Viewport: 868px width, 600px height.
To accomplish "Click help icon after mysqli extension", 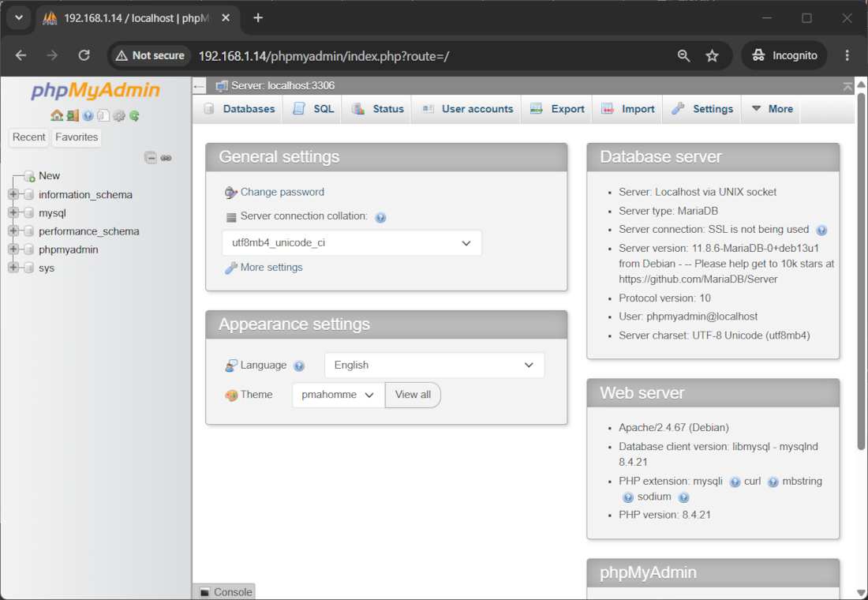I will 735,482.
